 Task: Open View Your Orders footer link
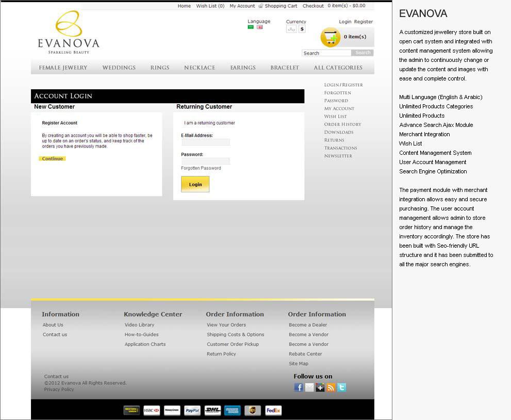pos(226,325)
